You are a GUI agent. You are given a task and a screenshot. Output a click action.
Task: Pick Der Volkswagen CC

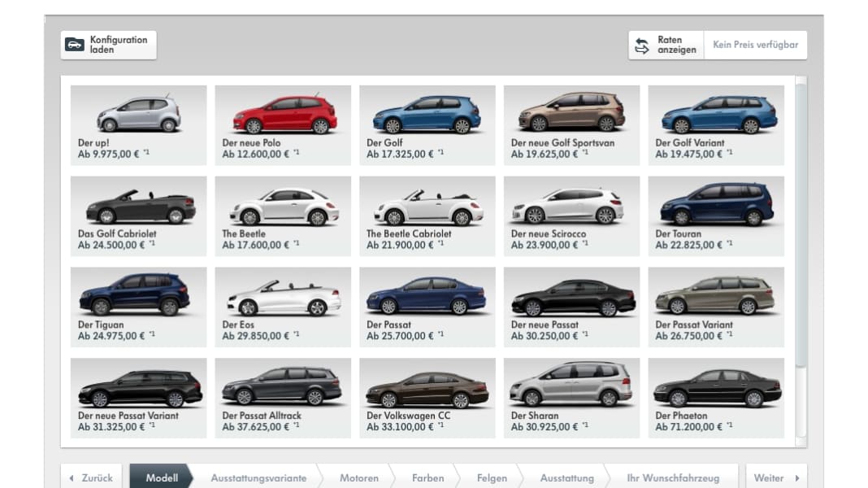(x=427, y=398)
